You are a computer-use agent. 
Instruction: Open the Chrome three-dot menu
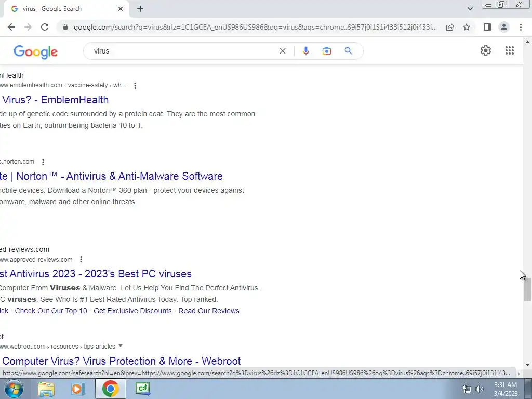point(521,27)
